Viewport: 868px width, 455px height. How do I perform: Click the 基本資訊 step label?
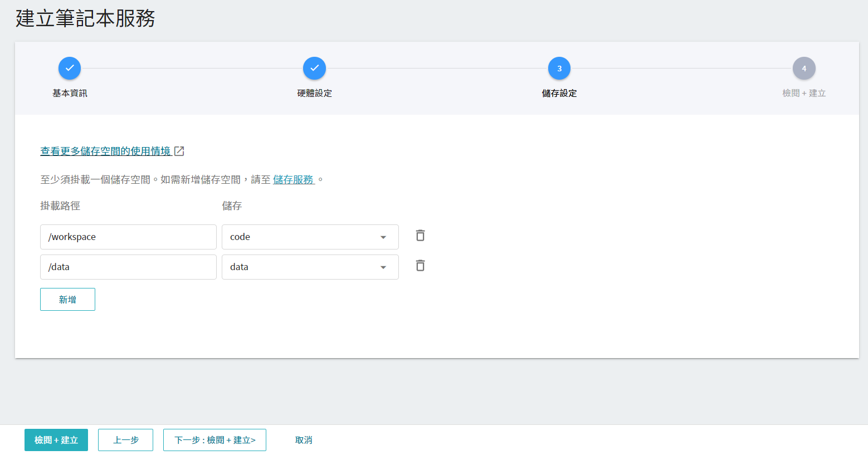pyautogui.click(x=70, y=93)
